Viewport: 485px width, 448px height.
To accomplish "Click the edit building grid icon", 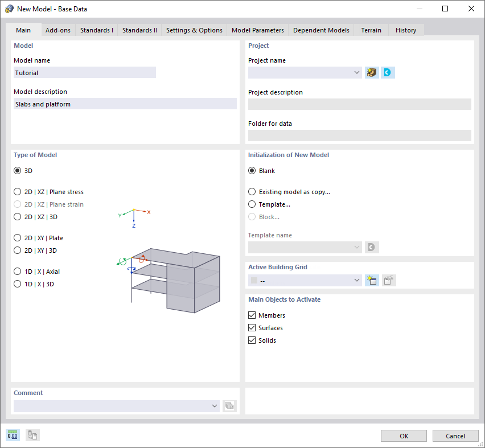I will pyautogui.click(x=388, y=280).
